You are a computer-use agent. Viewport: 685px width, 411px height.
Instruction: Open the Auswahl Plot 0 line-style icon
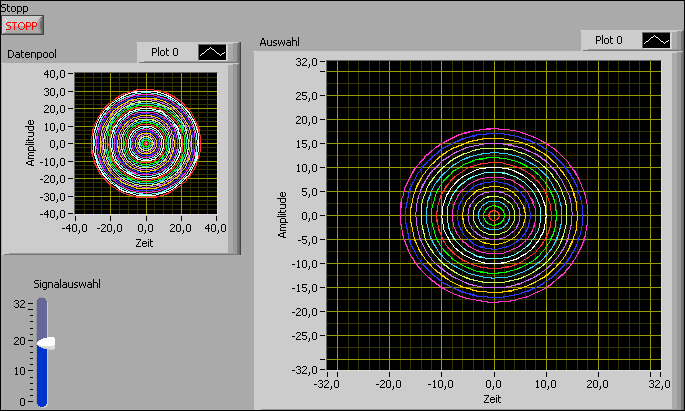click(655, 40)
